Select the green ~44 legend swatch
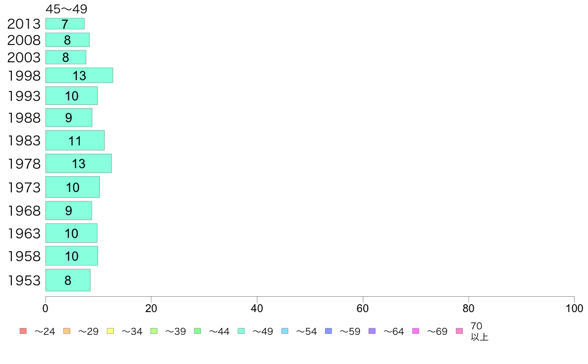The image size is (588, 364). pos(197,331)
